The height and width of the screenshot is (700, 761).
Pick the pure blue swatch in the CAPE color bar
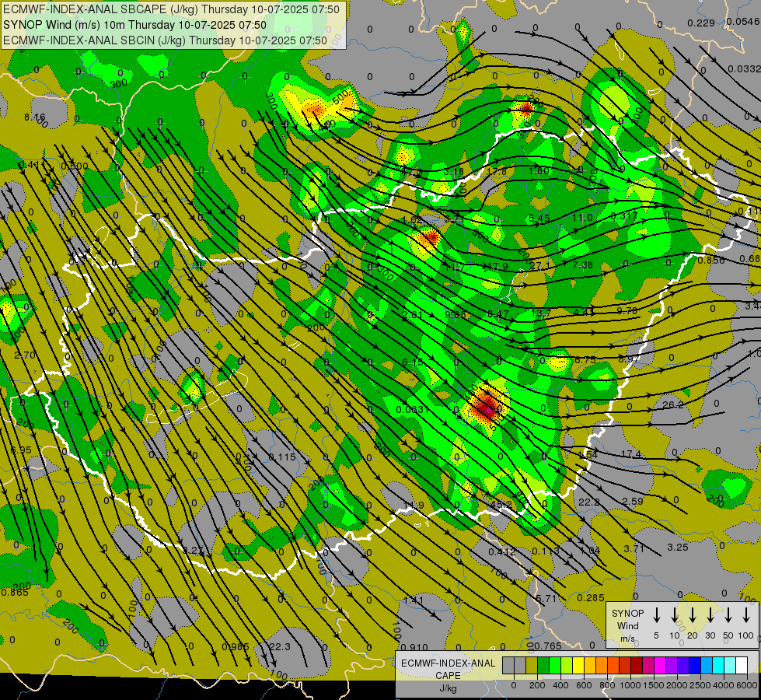click(696, 666)
